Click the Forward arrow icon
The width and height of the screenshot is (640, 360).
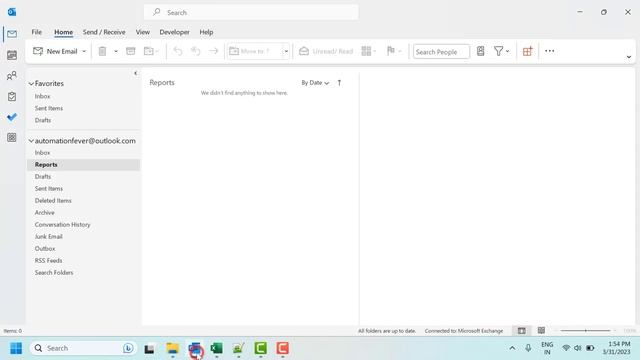pos(214,51)
